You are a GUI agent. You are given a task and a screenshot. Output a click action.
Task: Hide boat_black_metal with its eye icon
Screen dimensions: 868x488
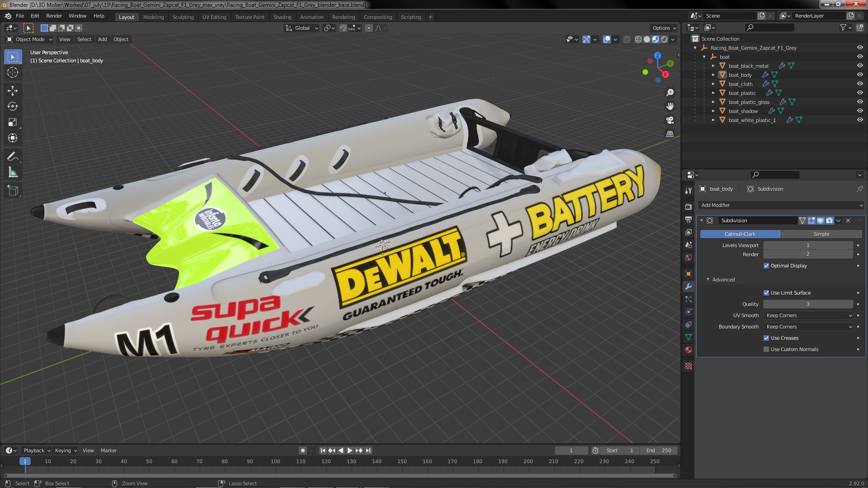click(860, 66)
